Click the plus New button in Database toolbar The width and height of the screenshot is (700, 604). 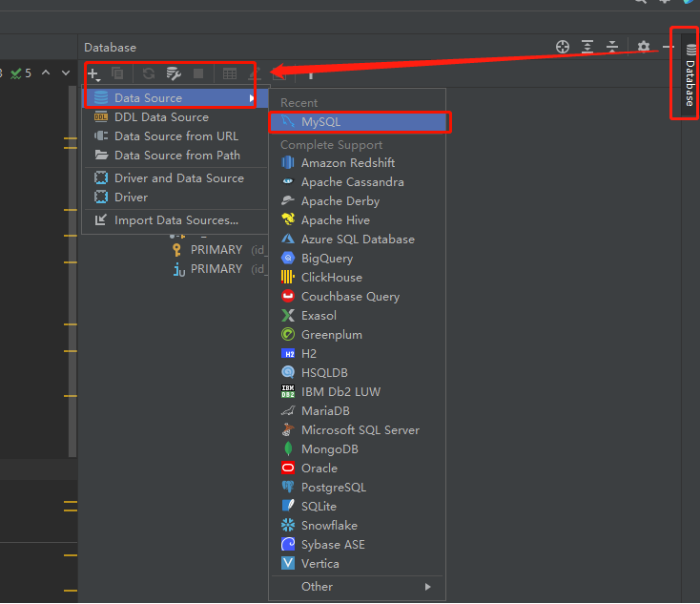pos(94,73)
